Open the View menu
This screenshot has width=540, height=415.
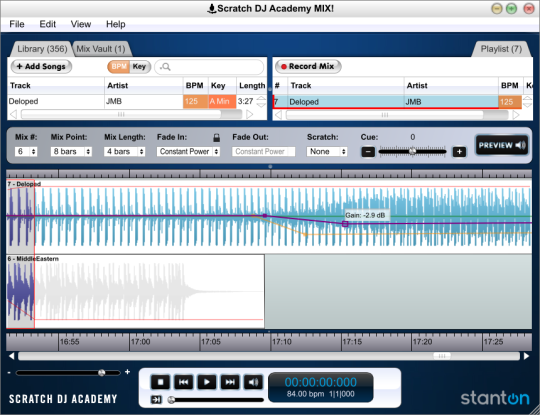(81, 24)
